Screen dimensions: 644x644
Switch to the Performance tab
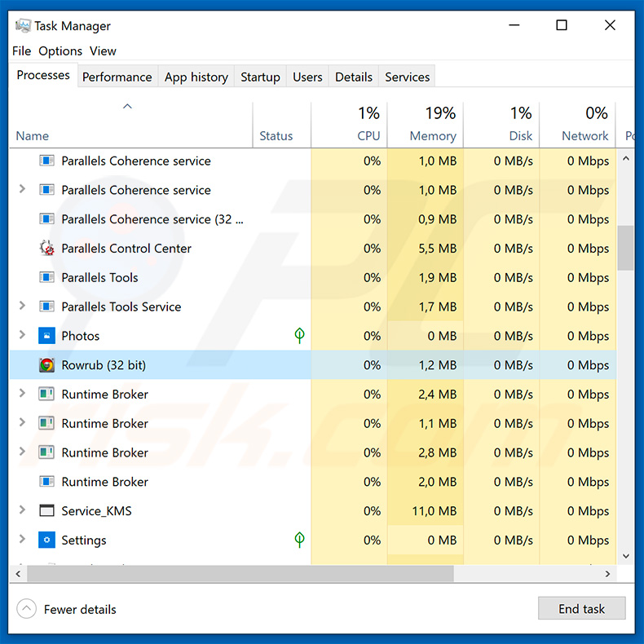tap(117, 77)
